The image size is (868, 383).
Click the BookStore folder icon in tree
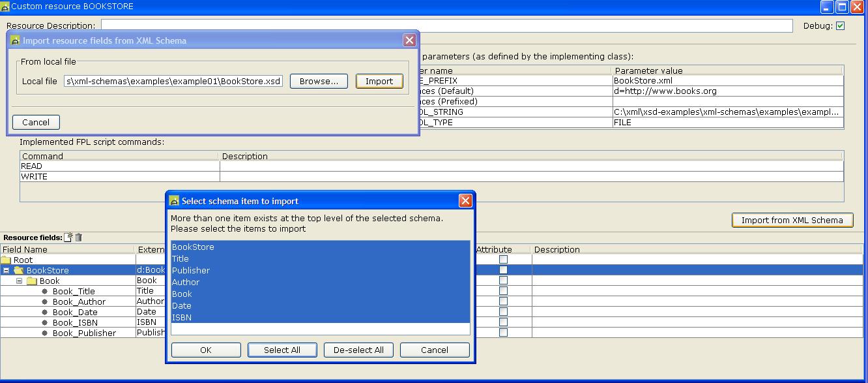point(18,270)
